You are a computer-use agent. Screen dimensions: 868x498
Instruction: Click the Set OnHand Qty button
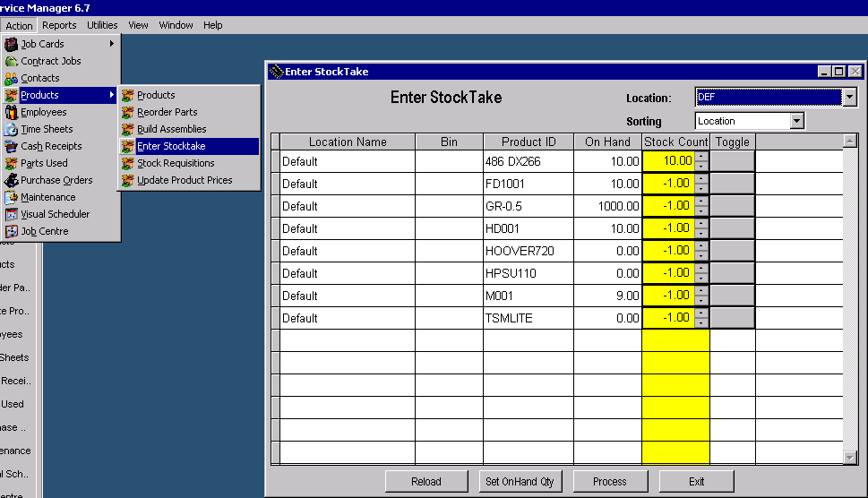520,481
